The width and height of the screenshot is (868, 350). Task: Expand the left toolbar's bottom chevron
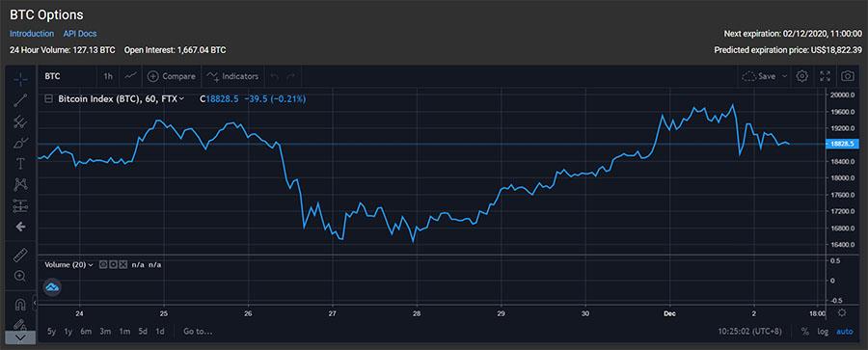point(20,337)
